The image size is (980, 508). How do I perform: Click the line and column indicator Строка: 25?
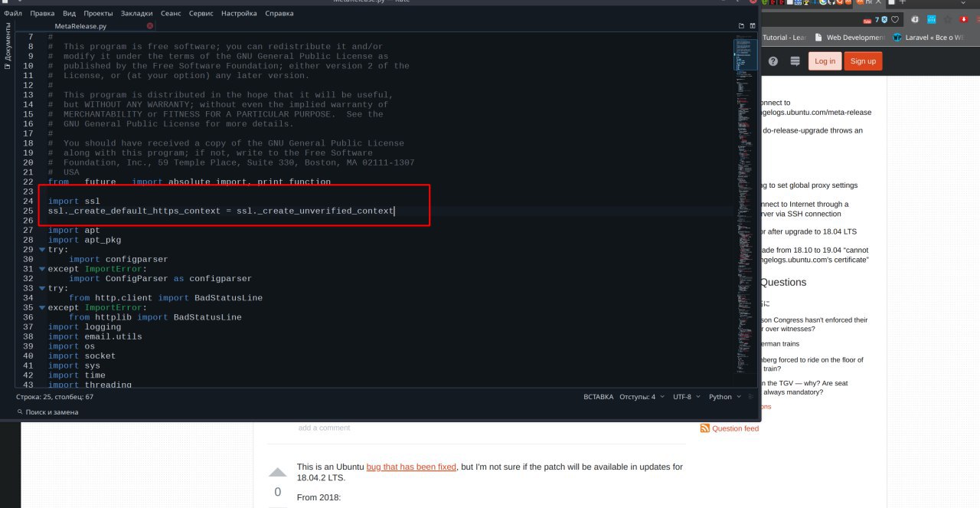(x=54, y=397)
